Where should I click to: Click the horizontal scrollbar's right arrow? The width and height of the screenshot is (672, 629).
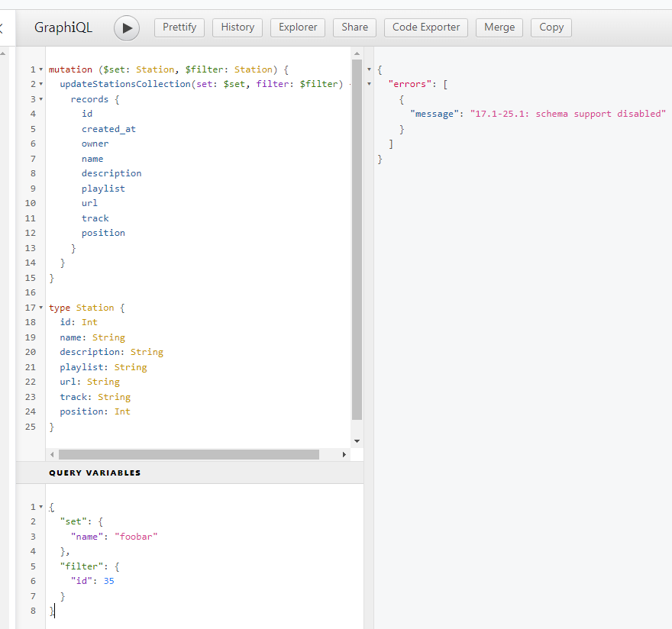point(344,454)
